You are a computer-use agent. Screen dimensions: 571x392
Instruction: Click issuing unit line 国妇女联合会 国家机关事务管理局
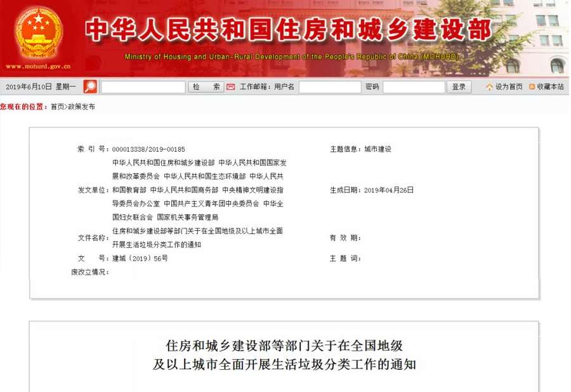coord(166,218)
